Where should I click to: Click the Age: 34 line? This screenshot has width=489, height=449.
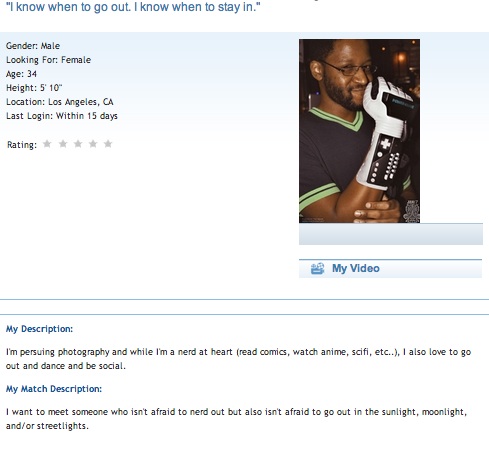pyautogui.click(x=21, y=74)
